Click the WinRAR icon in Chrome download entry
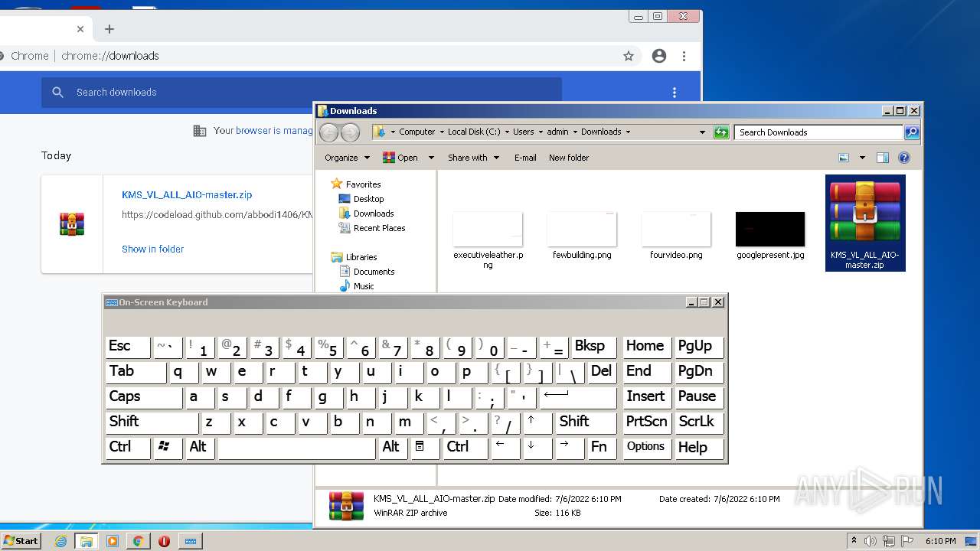This screenshot has width=980, height=551. tap(72, 224)
